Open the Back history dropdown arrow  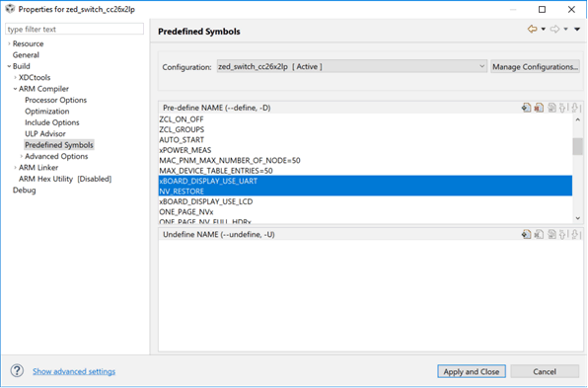pos(543,30)
